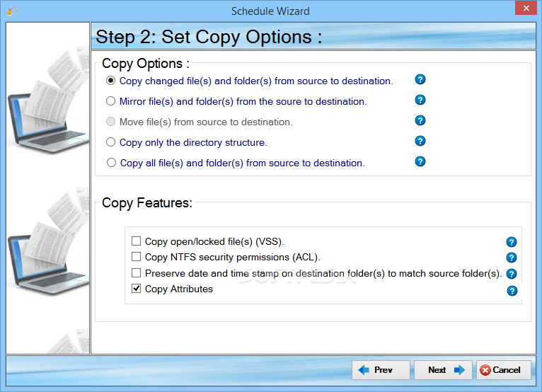Open help for Move files option
The image size is (542, 392).
click(x=420, y=120)
